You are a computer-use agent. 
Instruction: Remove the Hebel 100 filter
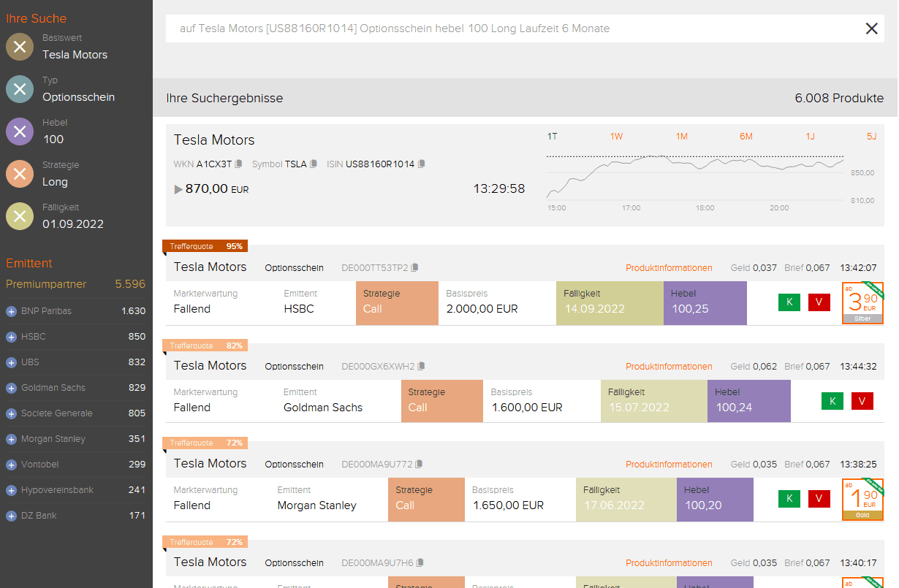click(x=20, y=131)
